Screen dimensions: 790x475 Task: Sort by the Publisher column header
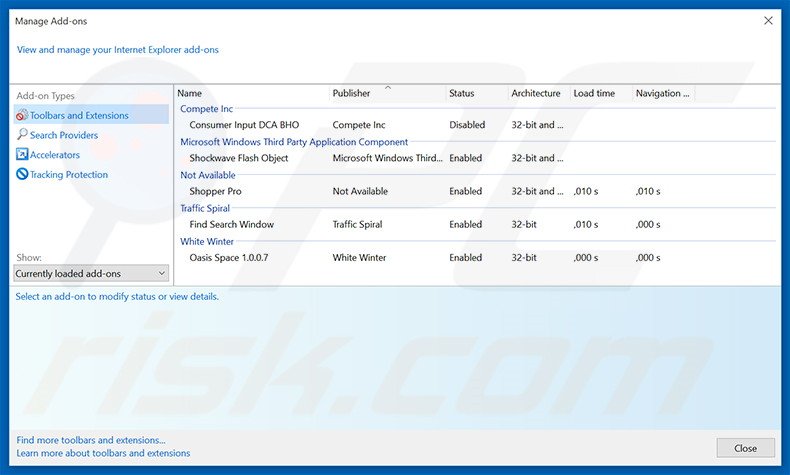[351, 93]
